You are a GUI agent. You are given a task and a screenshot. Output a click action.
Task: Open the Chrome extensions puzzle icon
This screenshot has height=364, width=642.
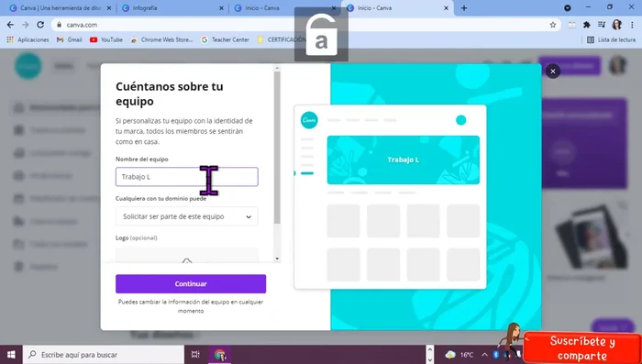(586, 25)
